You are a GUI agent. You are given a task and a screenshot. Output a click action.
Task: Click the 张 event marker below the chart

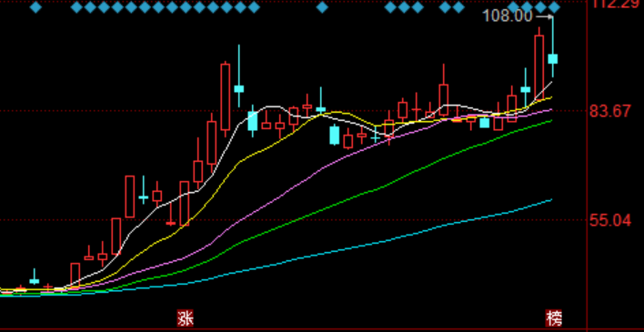pyautogui.click(x=186, y=318)
